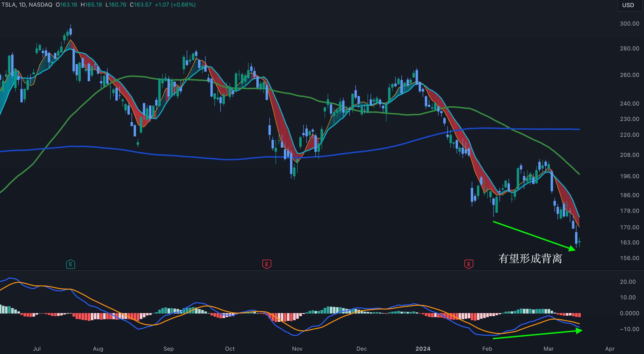
Task: Click the Jul label on time axis
Action: 37,349
